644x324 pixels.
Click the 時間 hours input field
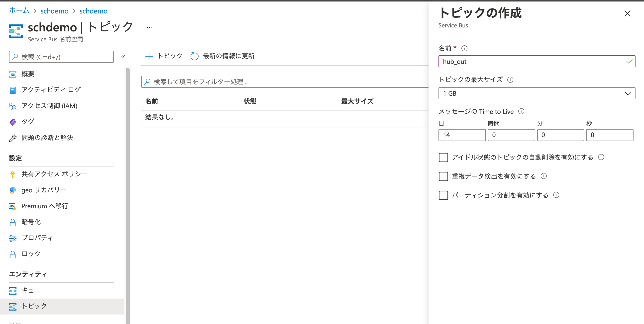pyautogui.click(x=511, y=135)
